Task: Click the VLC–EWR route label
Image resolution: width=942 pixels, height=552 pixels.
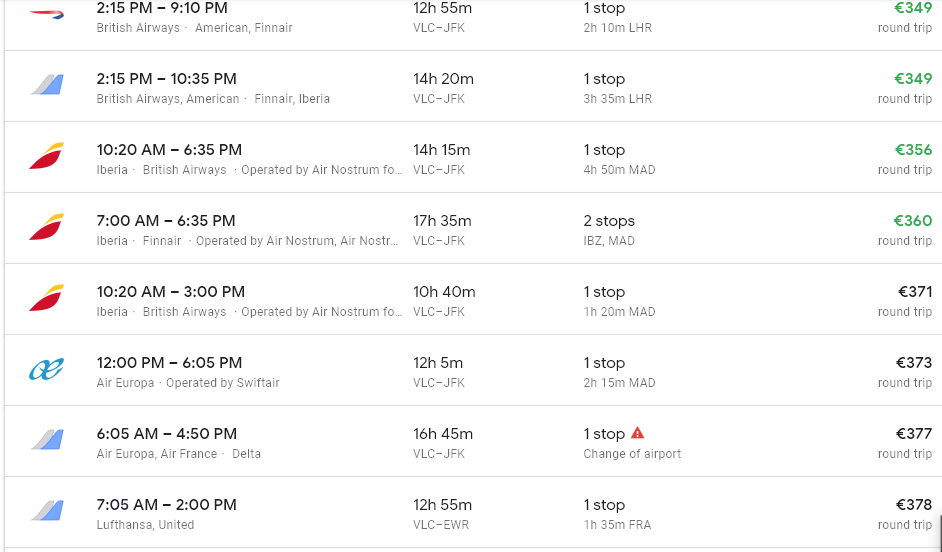Action: coord(439,525)
